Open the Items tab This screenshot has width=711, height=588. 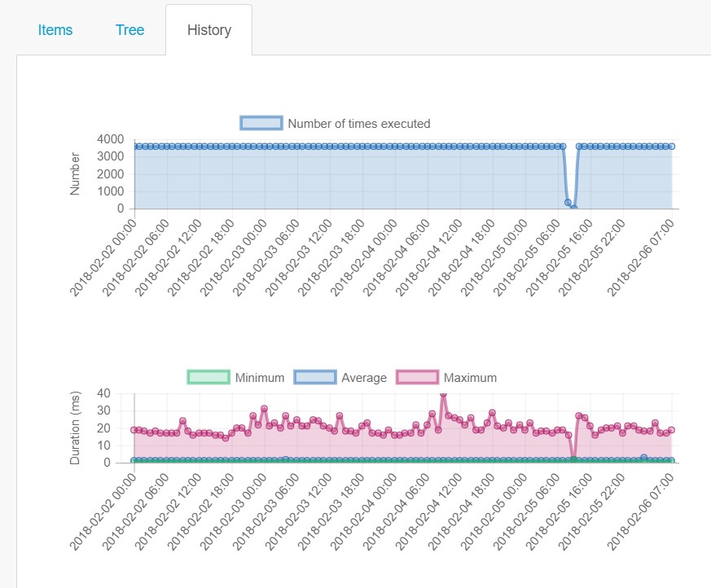(x=55, y=30)
